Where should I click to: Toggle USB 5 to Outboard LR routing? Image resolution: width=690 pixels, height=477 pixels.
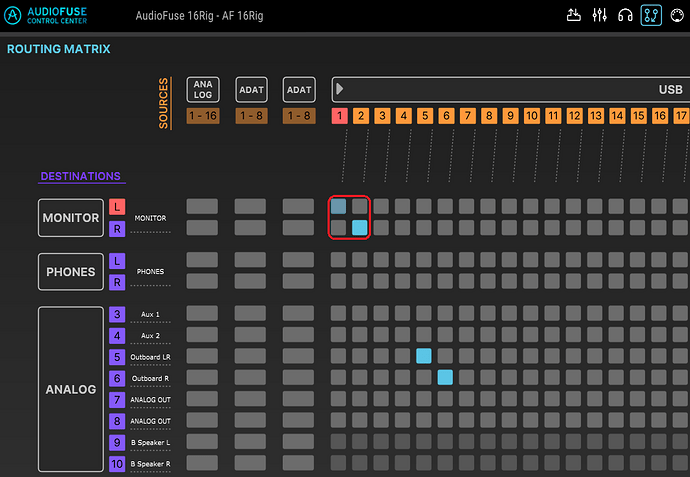(424, 356)
